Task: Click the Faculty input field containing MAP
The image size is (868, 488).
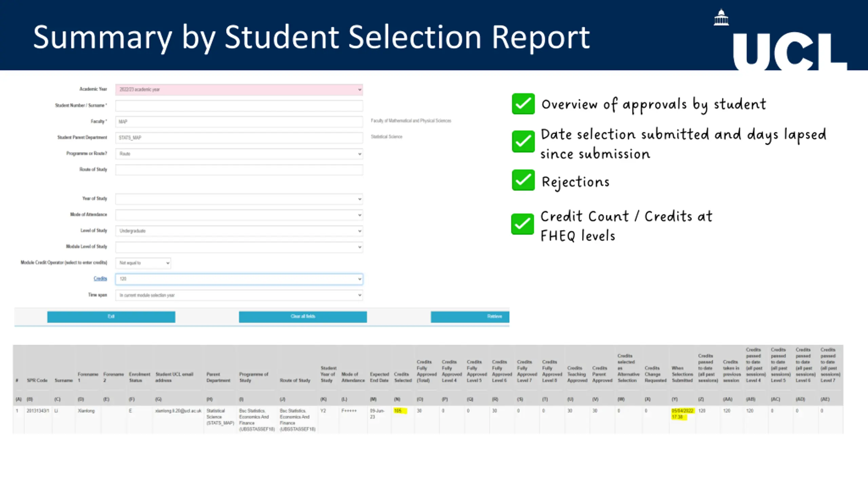Action: [x=239, y=122]
